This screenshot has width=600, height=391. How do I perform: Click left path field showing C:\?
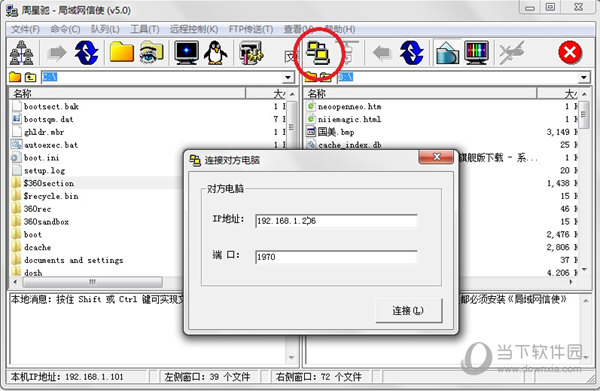(161, 78)
